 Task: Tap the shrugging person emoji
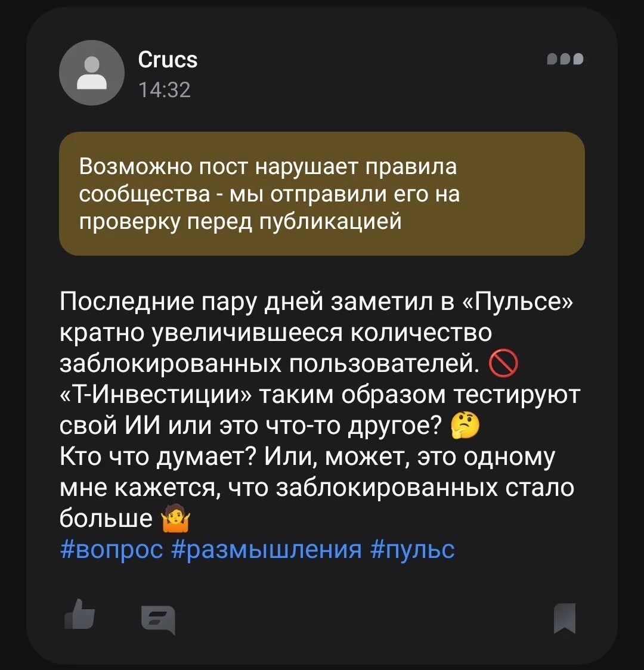pyautogui.click(x=175, y=519)
